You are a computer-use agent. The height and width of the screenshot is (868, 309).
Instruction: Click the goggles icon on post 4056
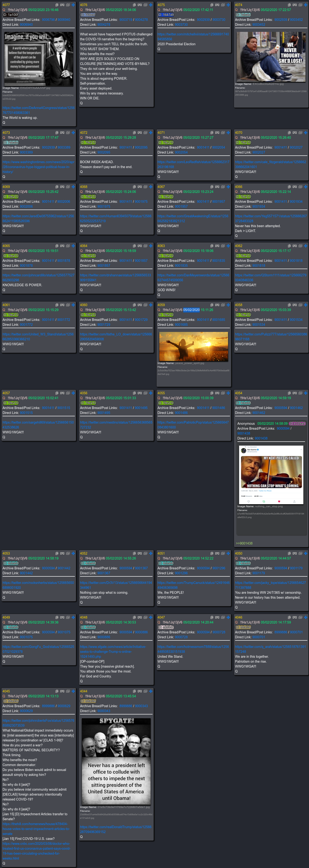tap(140, 393)
